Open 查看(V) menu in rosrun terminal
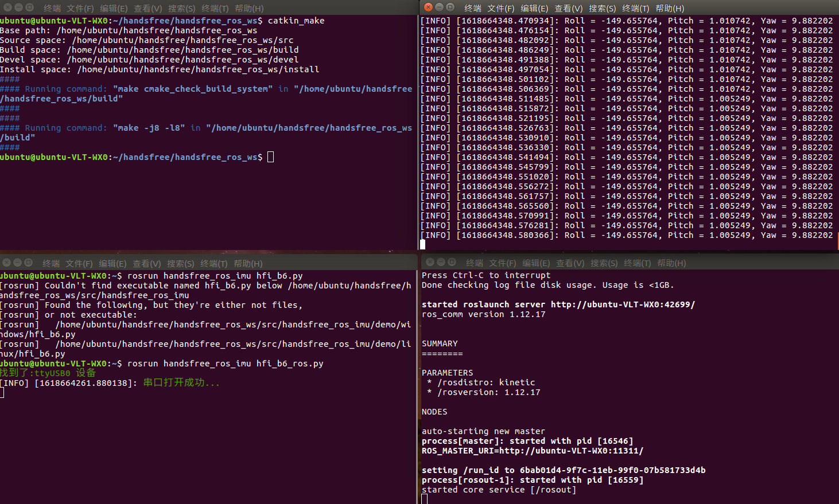839x504 pixels. click(x=146, y=263)
